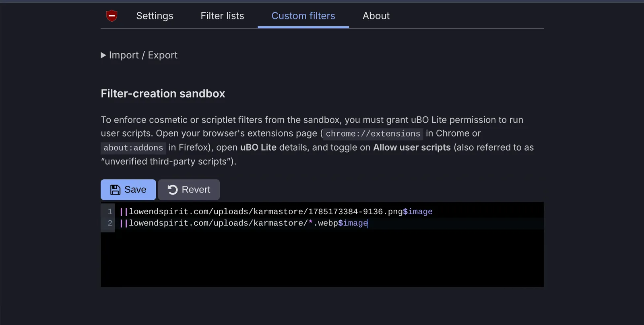
Task: Click the Filter-creation sandbox heading
Action: coord(163,93)
